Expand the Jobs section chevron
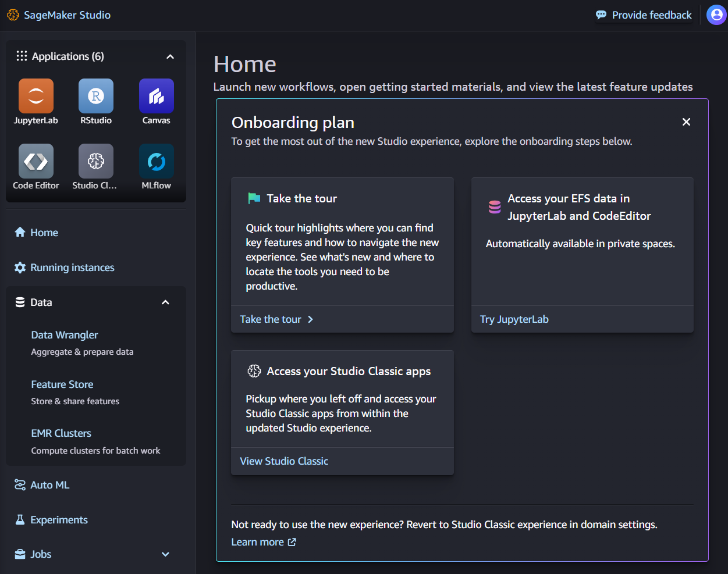The image size is (728, 574). 165,554
